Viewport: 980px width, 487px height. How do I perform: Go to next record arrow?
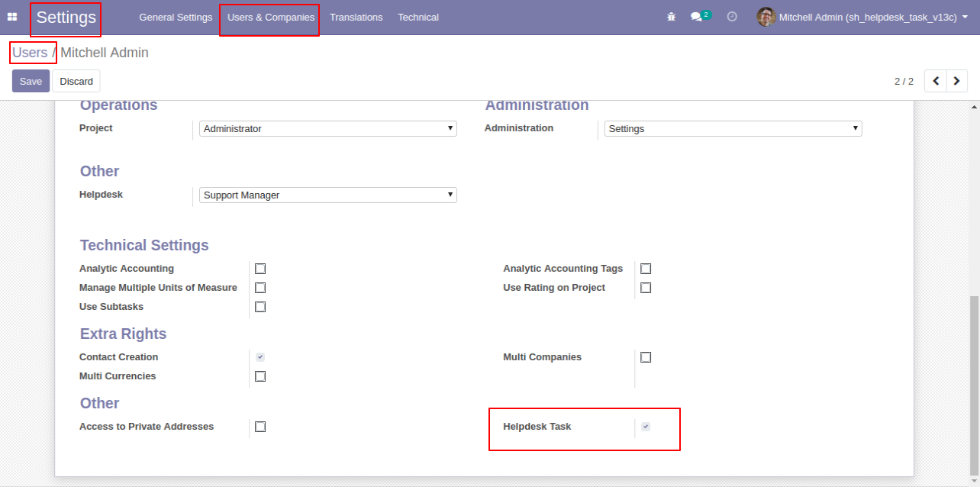957,81
